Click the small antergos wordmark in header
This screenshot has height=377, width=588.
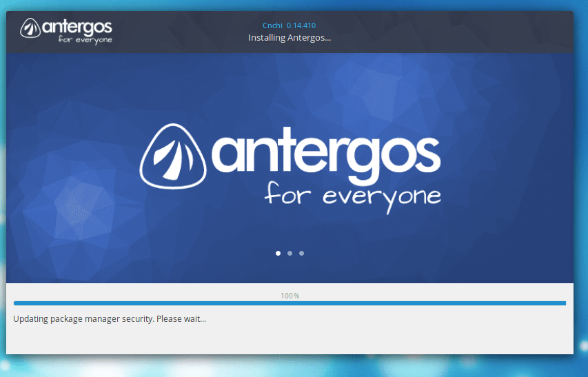tap(76, 26)
